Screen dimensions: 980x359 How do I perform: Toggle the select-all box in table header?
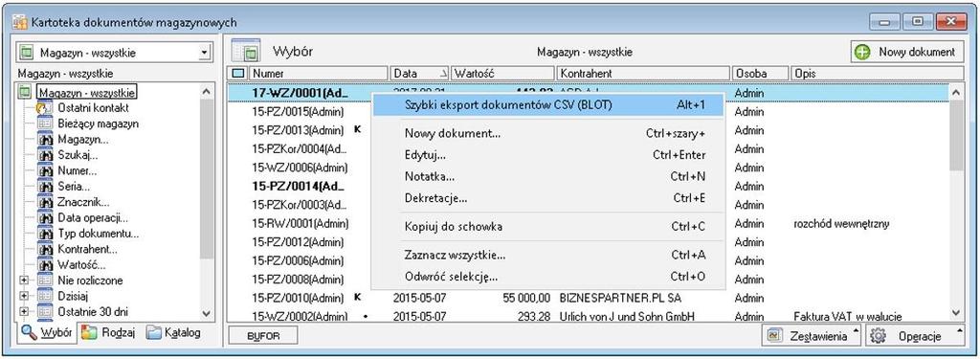pyautogui.click(x=238, y=73)
